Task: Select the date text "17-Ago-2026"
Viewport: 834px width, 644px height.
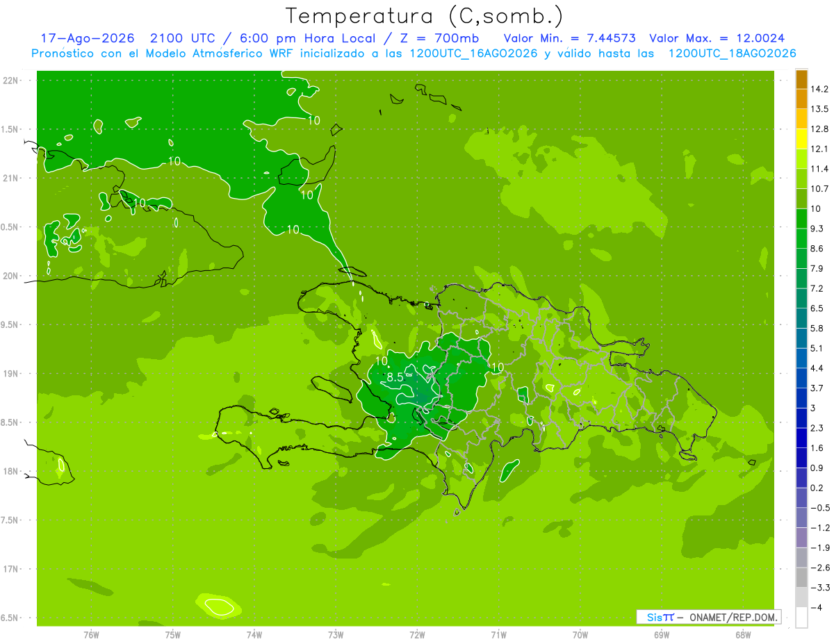Action: click(x=87, y=38)
